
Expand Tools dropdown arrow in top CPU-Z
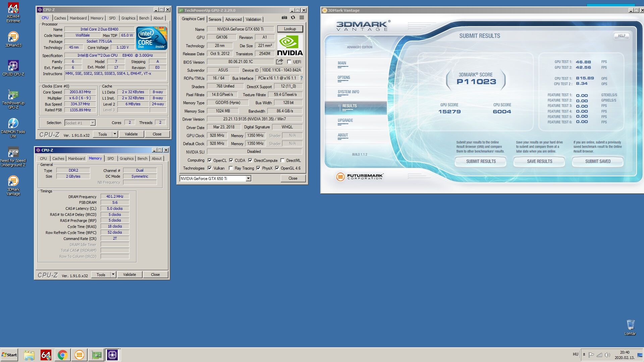[114, 134]
